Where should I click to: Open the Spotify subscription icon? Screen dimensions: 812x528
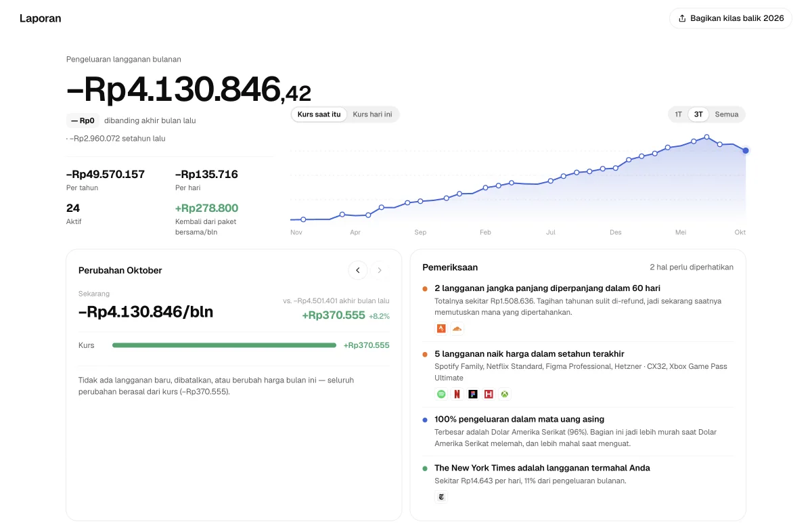[x=441, y=394]
